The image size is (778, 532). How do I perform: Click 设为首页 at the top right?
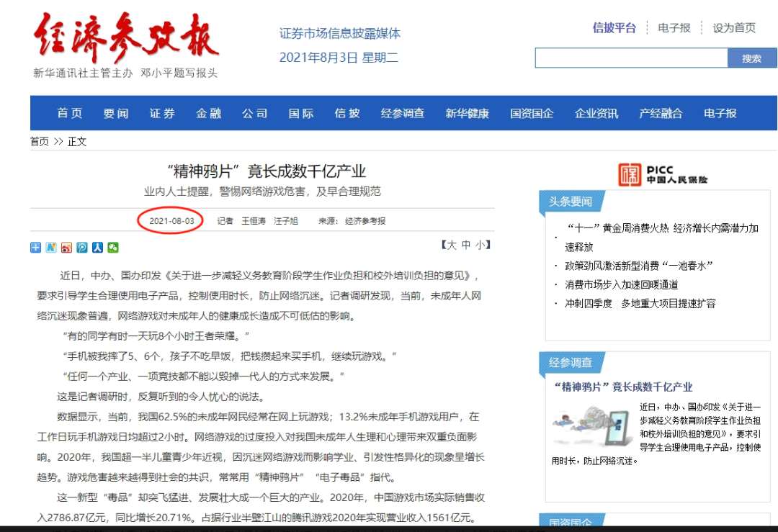734,27
